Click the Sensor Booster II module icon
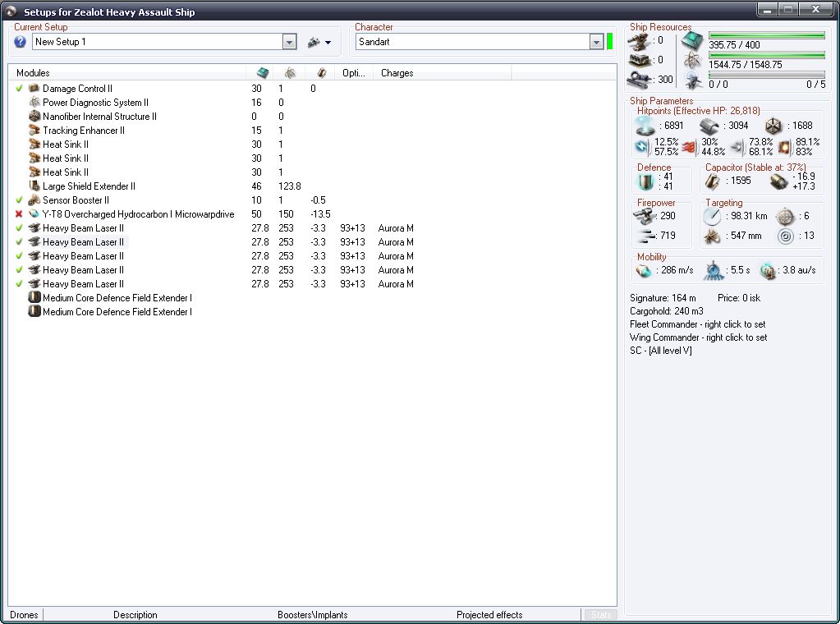Viewport: 840px width, 624px height. pos(34,200)
